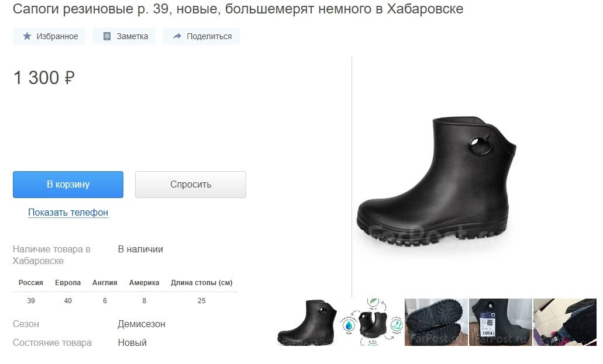Click the Длина стопы (см) column header
The height and width of the screenshot is (364, 603).
pyautogui.click(x=202, y=283)
